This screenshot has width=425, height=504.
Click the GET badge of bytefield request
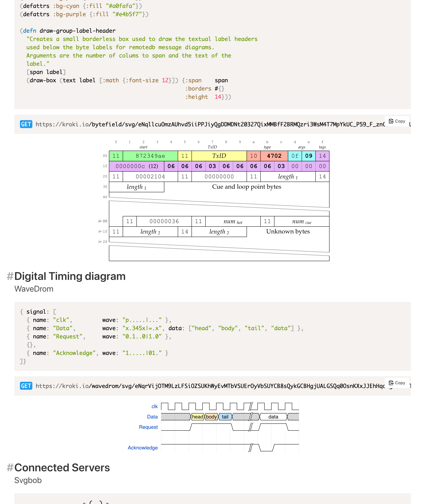tap(26, 124)
